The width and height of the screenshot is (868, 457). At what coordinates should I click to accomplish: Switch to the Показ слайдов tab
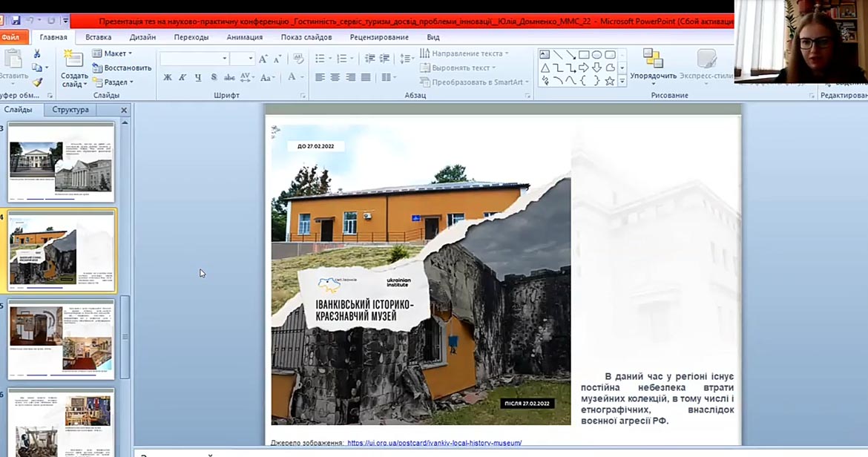306,37
